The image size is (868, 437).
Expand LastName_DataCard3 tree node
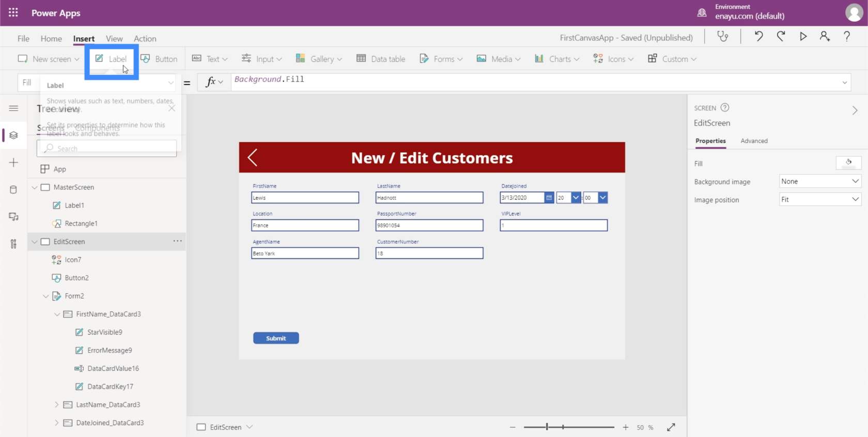[x=57, y=404]
